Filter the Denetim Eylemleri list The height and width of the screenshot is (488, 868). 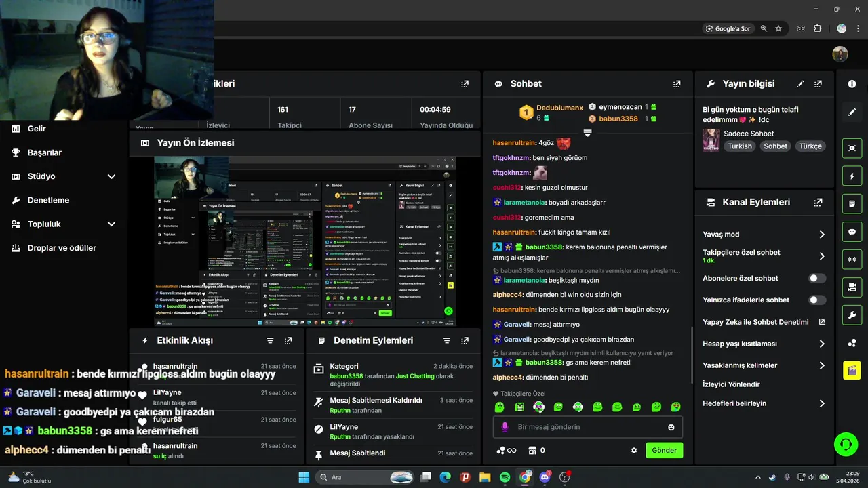click(x=447, y=340)
